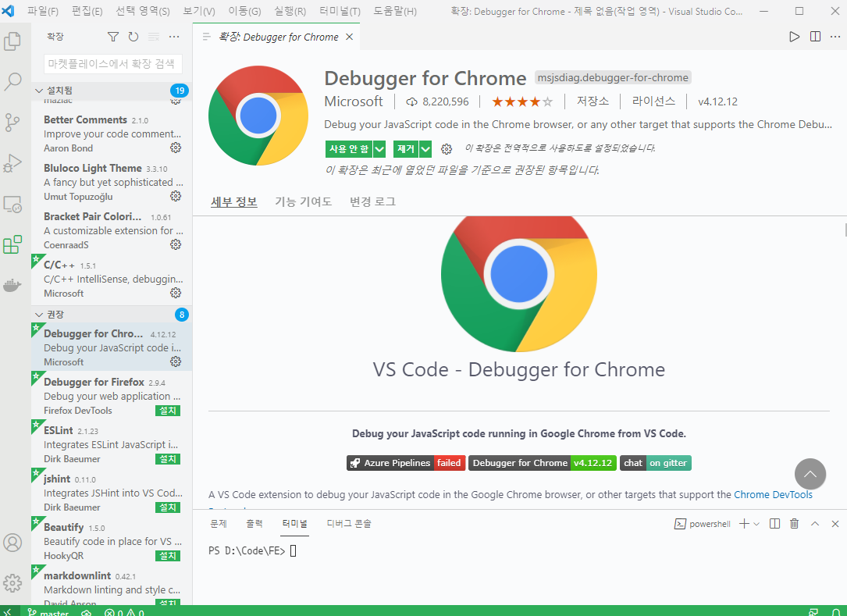Open the Edit menu
The width and height of the screenshot is (847, 616).
(87, 11)
